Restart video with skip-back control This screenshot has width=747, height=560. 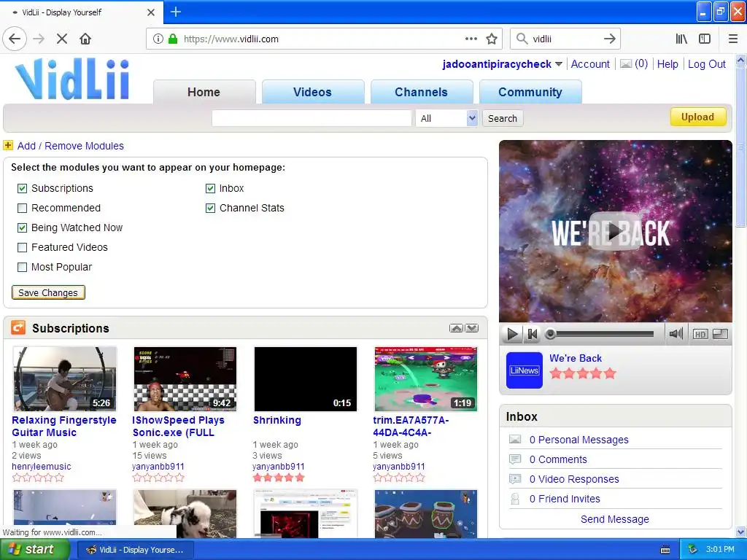click(x=532, y=334)
